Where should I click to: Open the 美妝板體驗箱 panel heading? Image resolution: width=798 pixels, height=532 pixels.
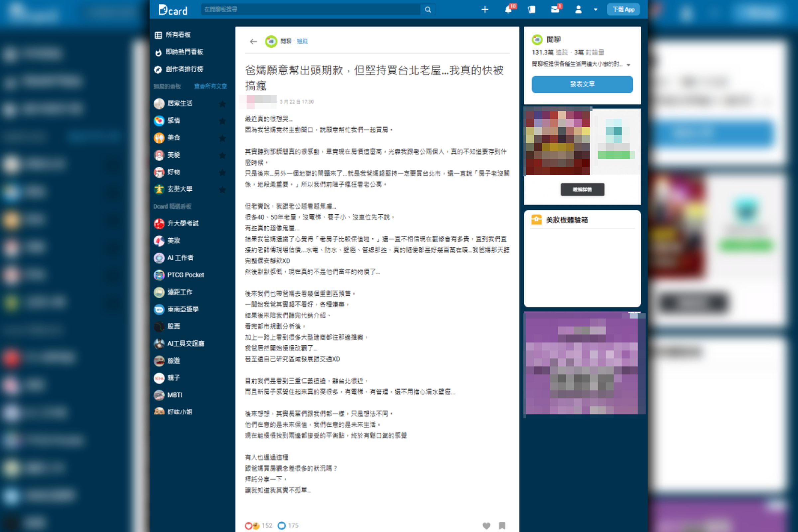tap(567, 220)
